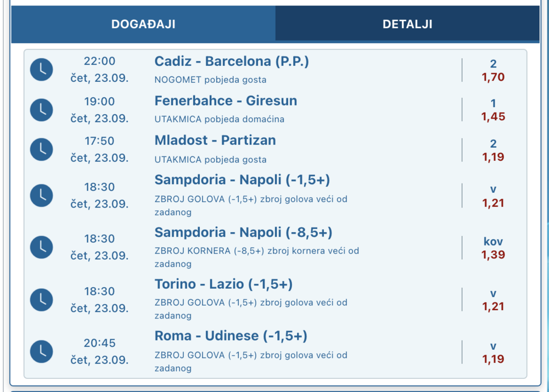Click the 1,70 odds for Cadiz - Barcelona

(493, 77)
